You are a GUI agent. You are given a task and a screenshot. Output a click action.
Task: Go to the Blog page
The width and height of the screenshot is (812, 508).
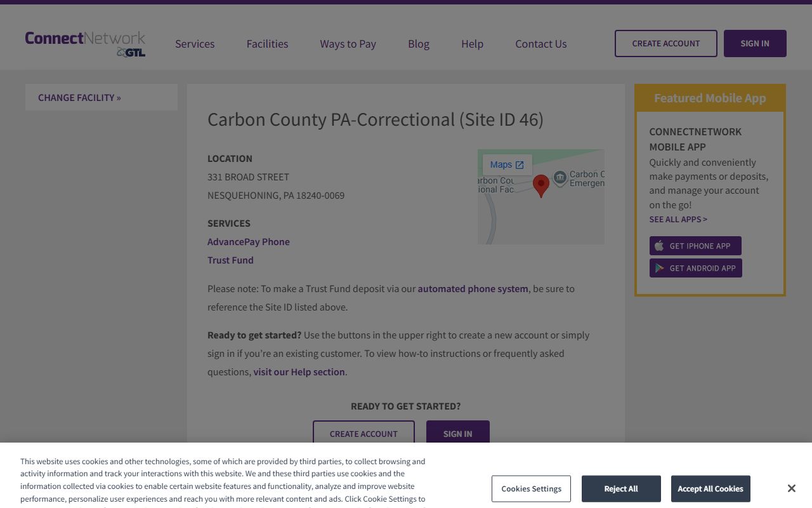point(419,44)
